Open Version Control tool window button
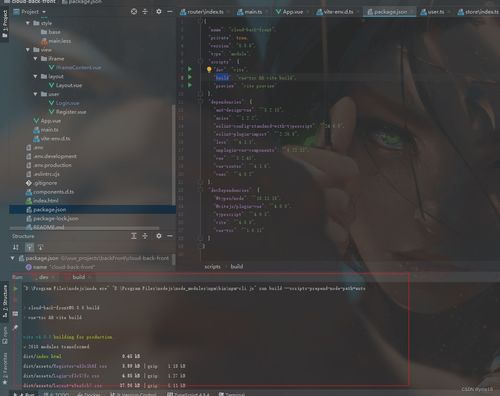The height and width of the screenshot is (396, 500). point(133,394)
